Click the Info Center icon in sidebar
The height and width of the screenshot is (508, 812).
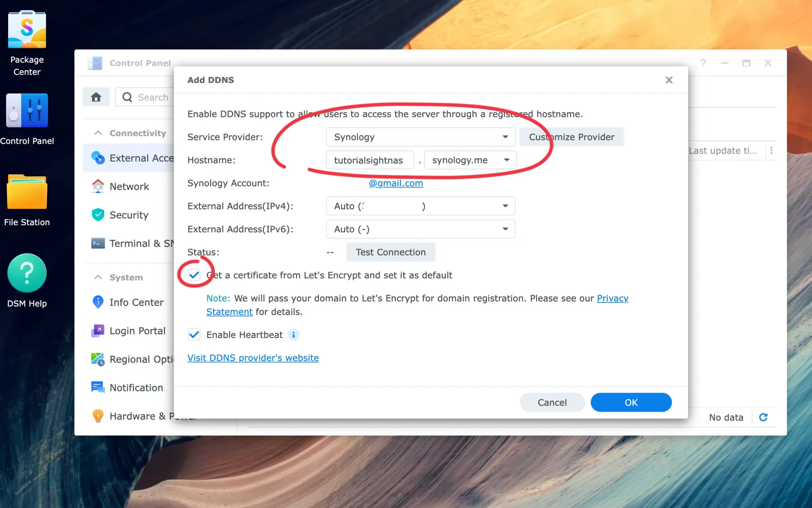point(97,302)
